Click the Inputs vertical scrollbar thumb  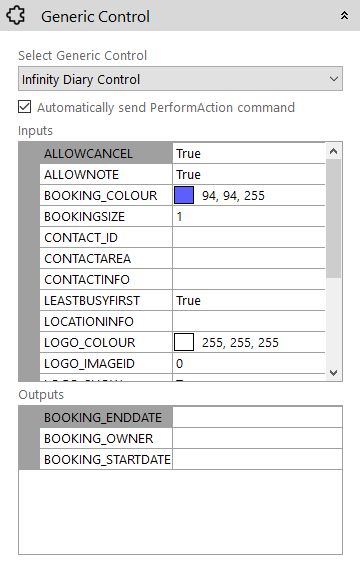click(333, 218)
